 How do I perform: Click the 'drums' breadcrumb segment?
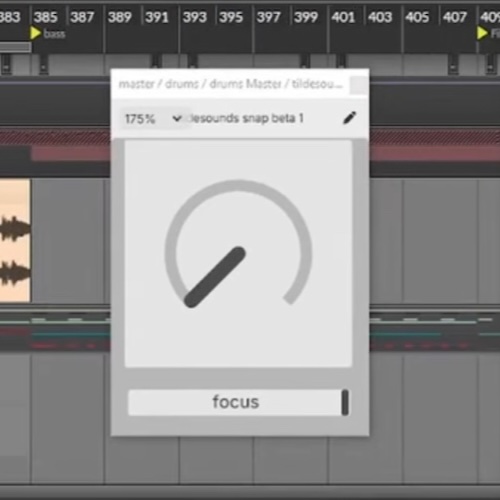click(x=182, y=84)
